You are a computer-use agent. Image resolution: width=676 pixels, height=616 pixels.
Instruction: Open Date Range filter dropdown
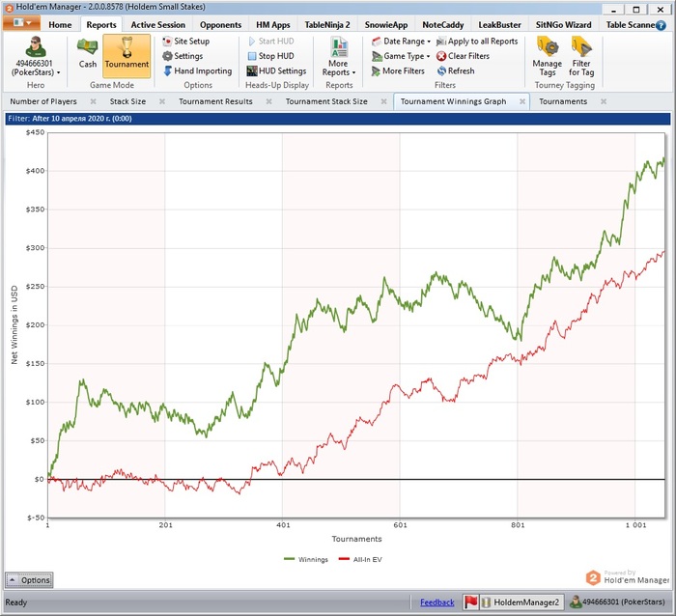(x=402, y=42)
